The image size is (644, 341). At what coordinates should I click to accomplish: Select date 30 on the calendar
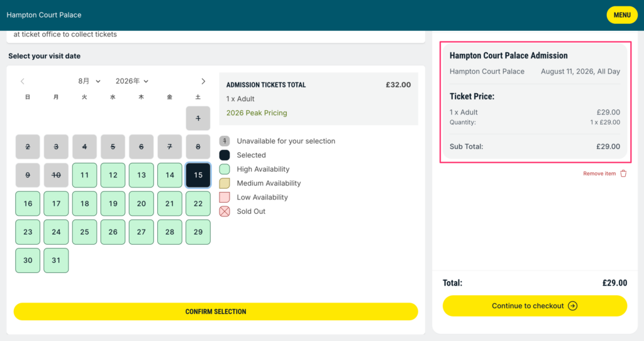28,260
